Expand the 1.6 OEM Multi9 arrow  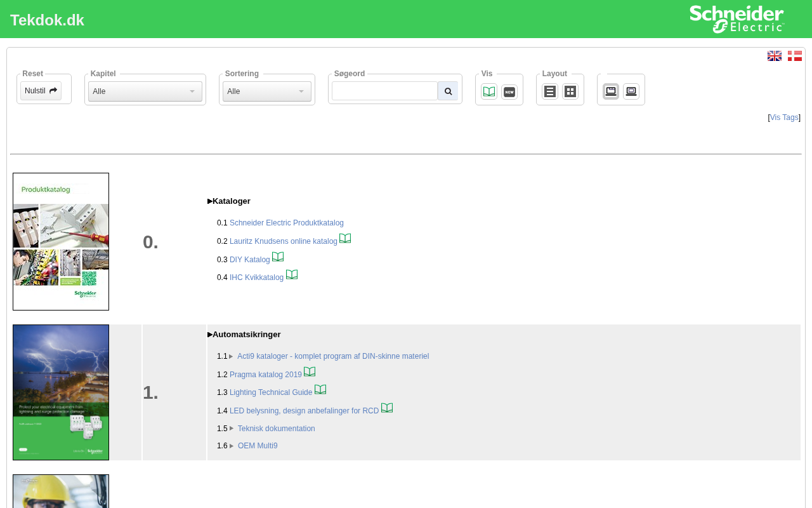tap(232, 446)
